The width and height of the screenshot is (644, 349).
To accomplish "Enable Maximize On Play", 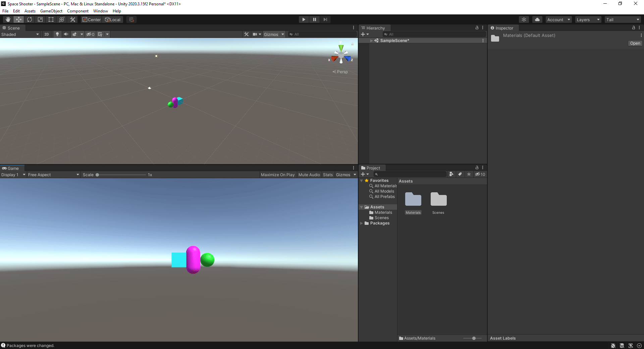I will tap(277, 174).
